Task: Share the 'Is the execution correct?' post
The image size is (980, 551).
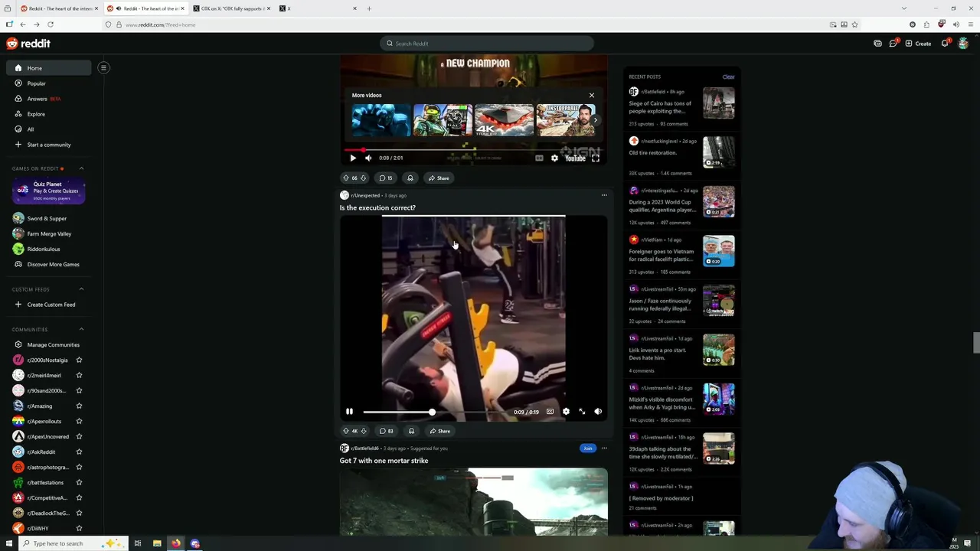Action: click(439, 431)
